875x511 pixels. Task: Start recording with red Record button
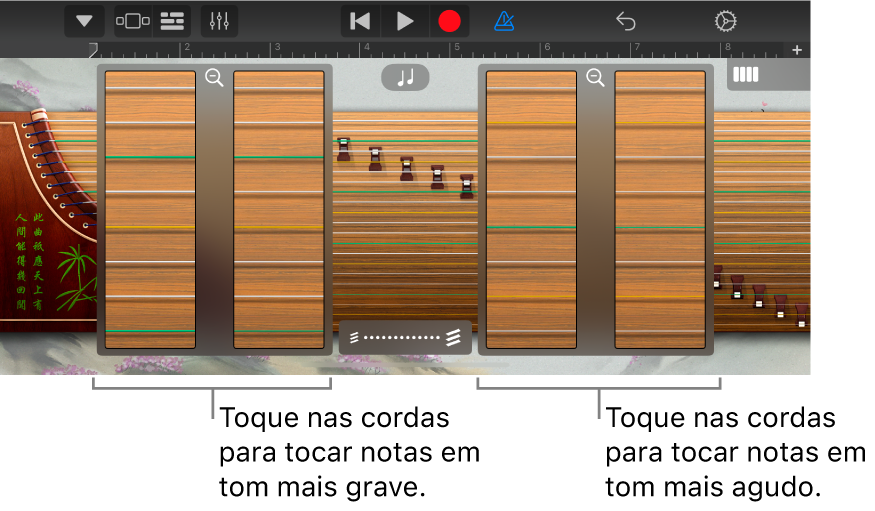(x=449, y=21)
